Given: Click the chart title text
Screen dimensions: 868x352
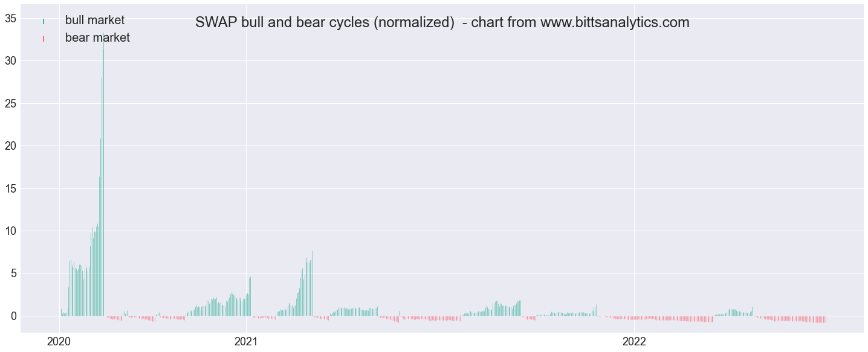Looking at the screenshot, I should tap(442, 22).
